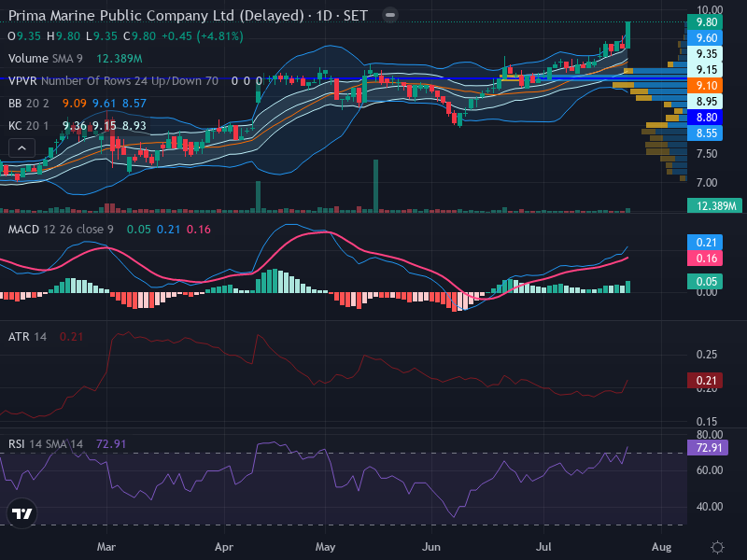747x560 pixels.
Task: Click the Jun label on time axis
Action: pyautogui.click(x=431, y=547)
